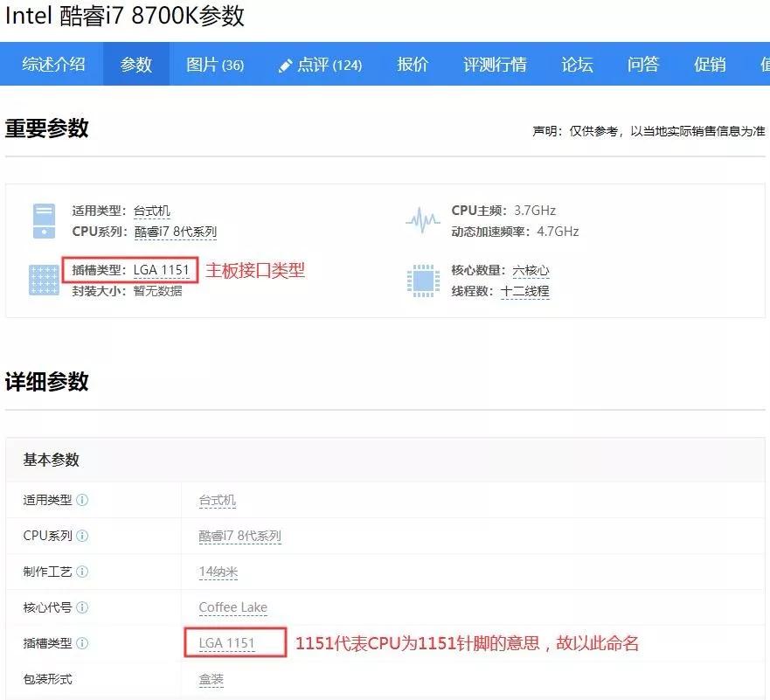Click the info icon beside 核心代号
This screenshot has height=700, width=770.
tap(83, 607)
